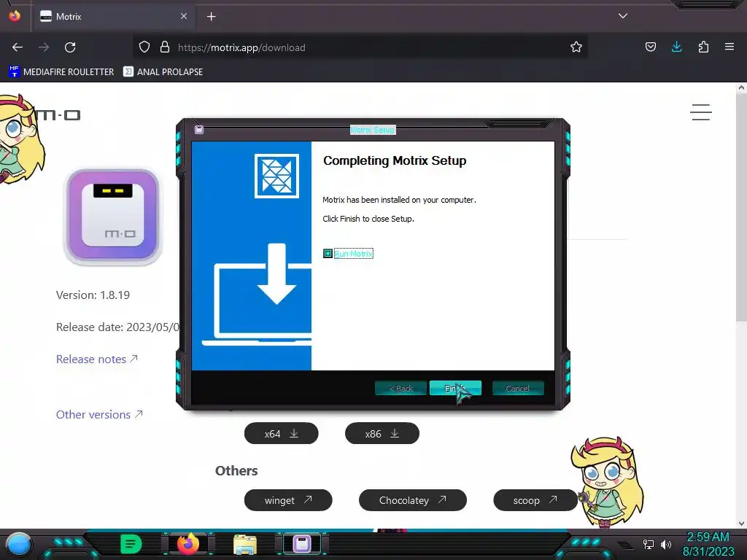Image resolution: width=747 pixels, height=560 pixels.
Task: Click the page vertical scrollbar thumb
Action: tap(741, 207)
